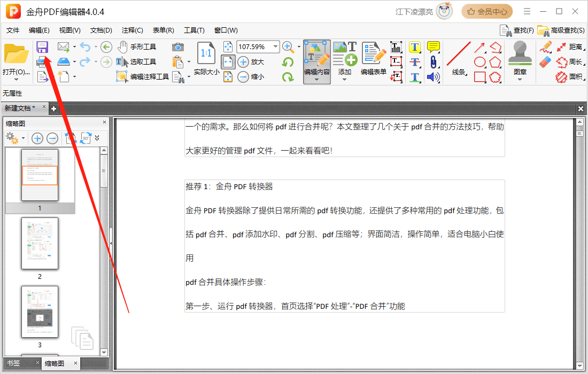The image size is (588, 374).
Task: Rotate view counterclockwise with green arrow
Action: 288,62
